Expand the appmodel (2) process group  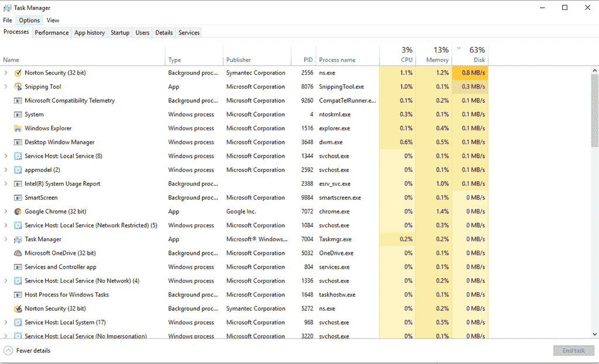point(6,170)
